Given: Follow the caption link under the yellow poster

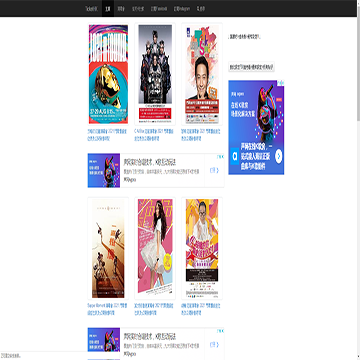Looking at the screenshot, I should (x=201, y=309).
